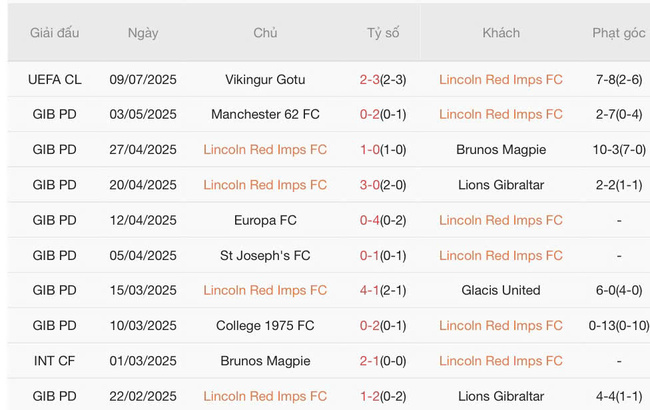Select the 3-0(2-0) match score
The width and height of the screenshot is (650, 410).
click(382, 185)
